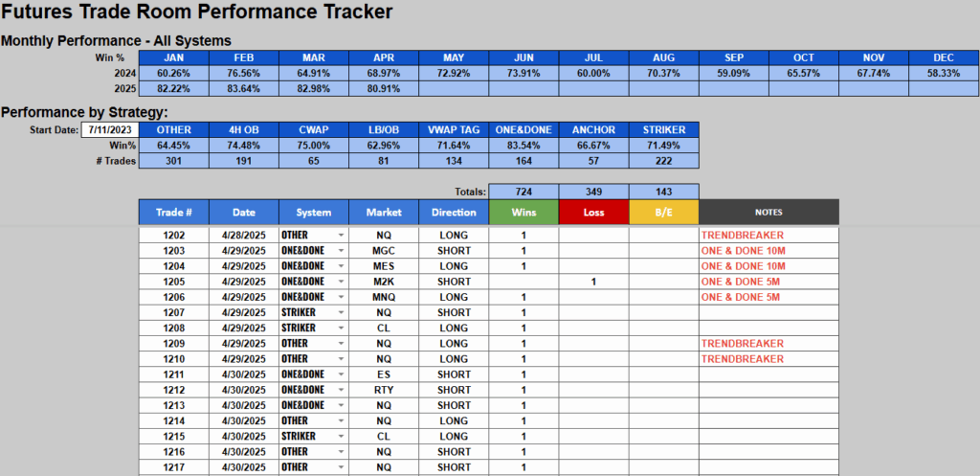Click the VWAP TAG strategy header
This screenshot has height=476, width=980.
[454, 129]
